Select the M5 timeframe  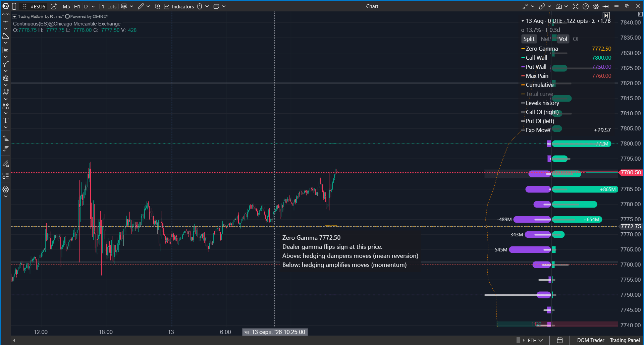pos(66,6)
